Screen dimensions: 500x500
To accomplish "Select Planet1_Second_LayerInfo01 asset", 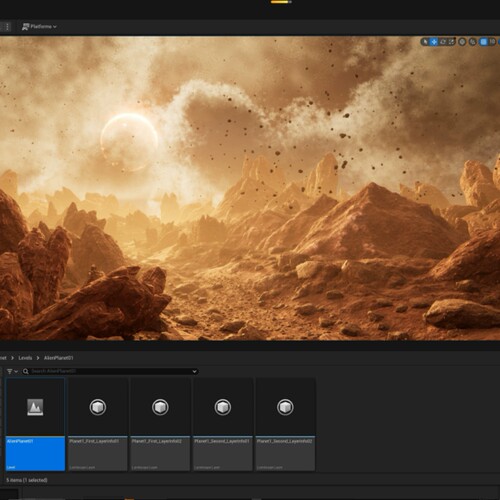I will tap(223, 424).
